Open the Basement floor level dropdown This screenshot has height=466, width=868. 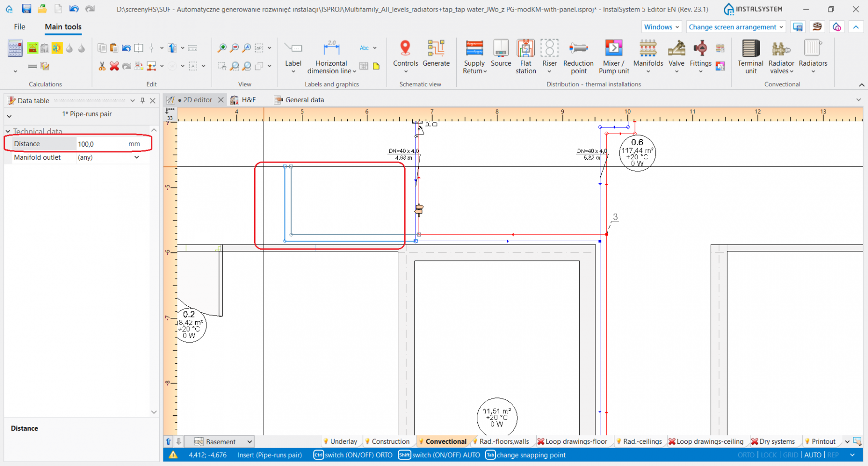(x=249, y=441)
